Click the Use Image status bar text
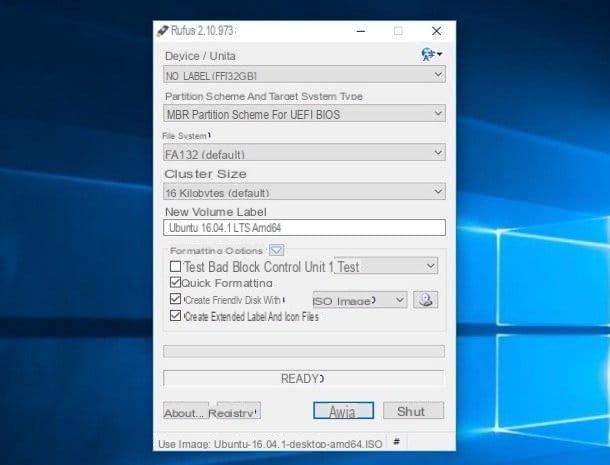 point(270,444)
